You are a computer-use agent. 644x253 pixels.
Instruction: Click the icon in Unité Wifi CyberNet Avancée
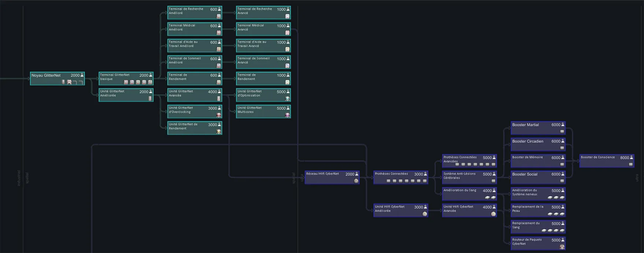tap(493, 214)
